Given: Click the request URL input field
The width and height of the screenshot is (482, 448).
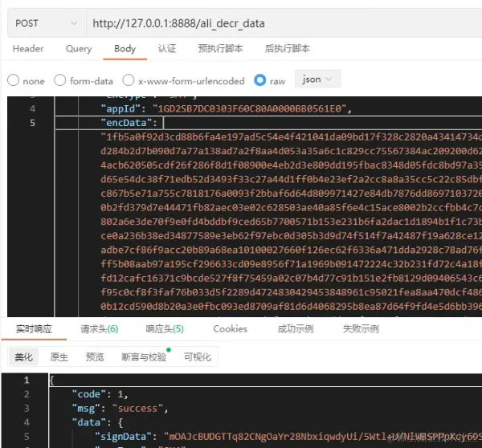Looking at the screenshot, I should coord(284,23).
